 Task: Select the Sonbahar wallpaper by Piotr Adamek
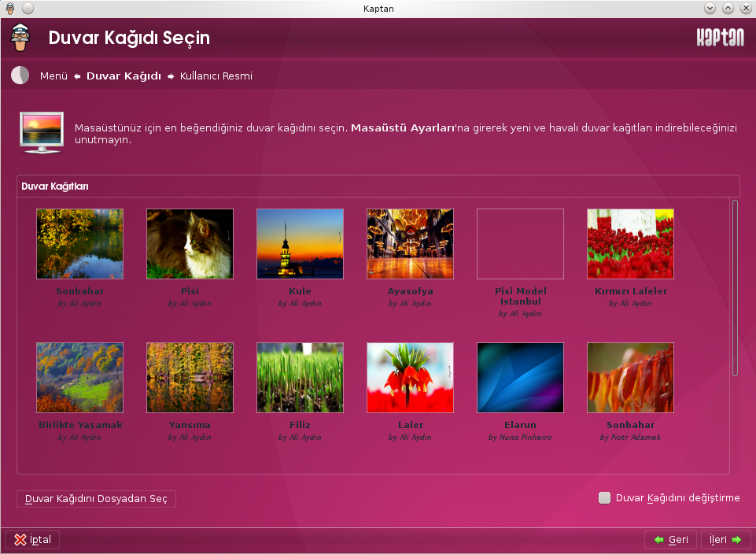(630, 378)
